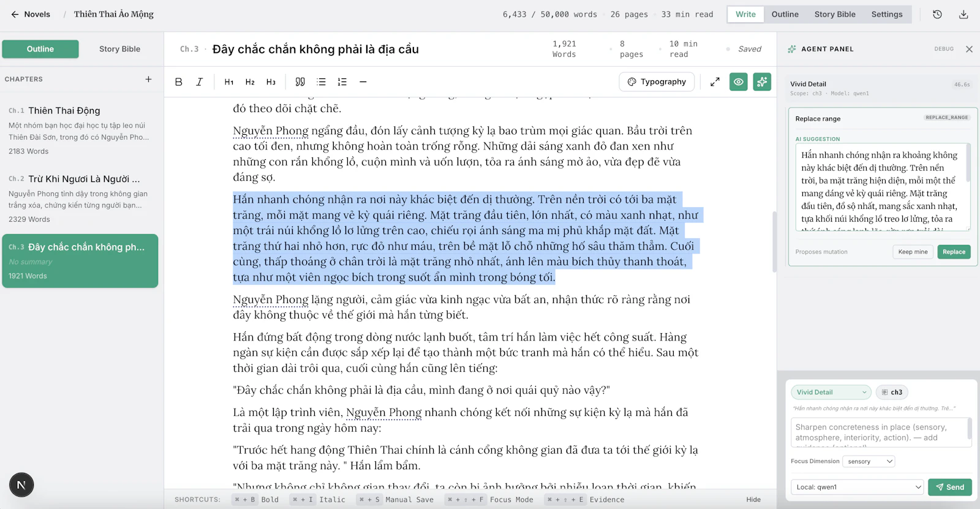The height and width of the screenshot is (509, 980).
Task: Click the "2183 Words" count under chapter 1
Action: point(28,151)
